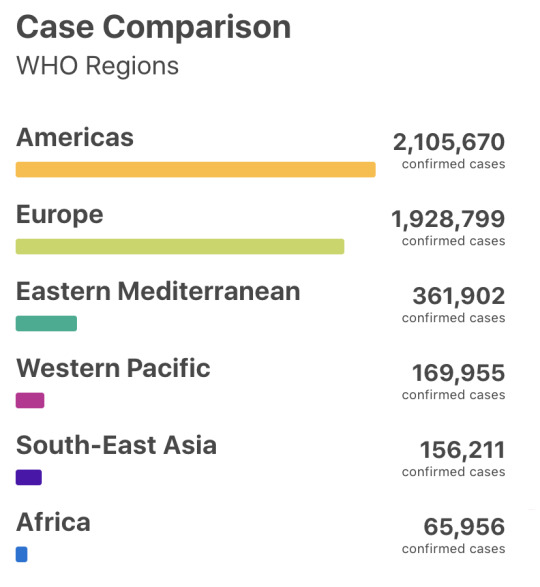
Task: Click the purple South-East Asia bar
Action: pos(29,477)
